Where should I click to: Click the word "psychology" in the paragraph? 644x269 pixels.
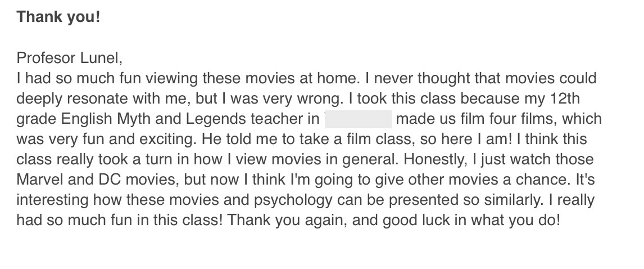tap(293, 200)
